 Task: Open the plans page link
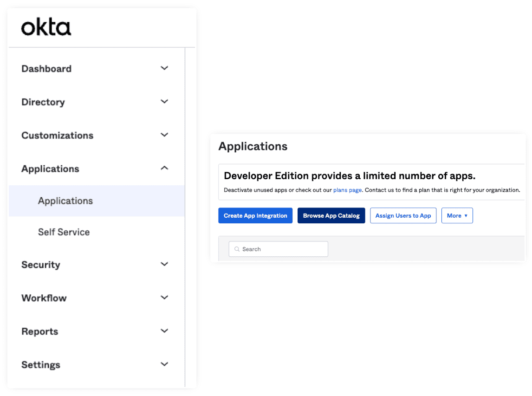pyautogui.click(x=347, y=190)
